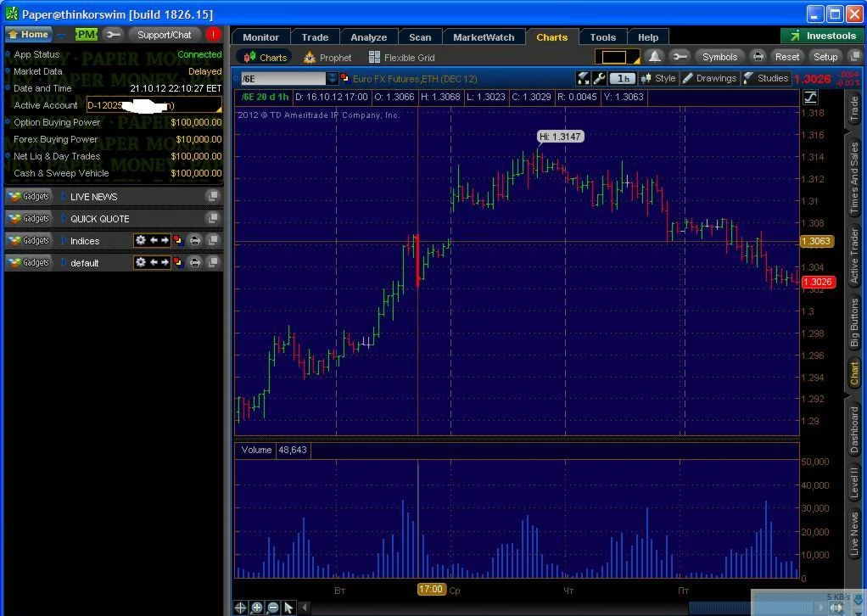Open the Active Account dropdown
The height and width of the screenshot is (616, 867).
tap(154, 105)
